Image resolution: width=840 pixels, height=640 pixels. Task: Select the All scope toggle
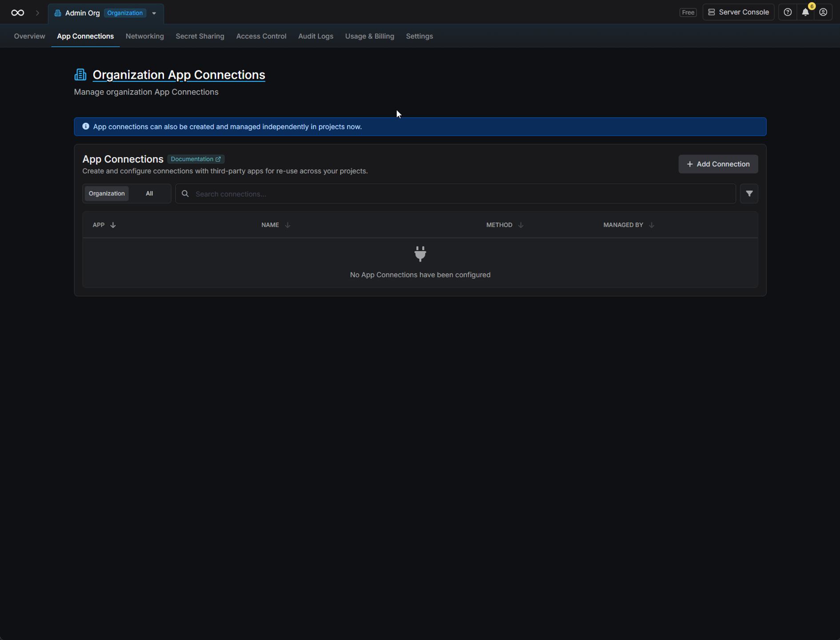[x=149, y=193]
